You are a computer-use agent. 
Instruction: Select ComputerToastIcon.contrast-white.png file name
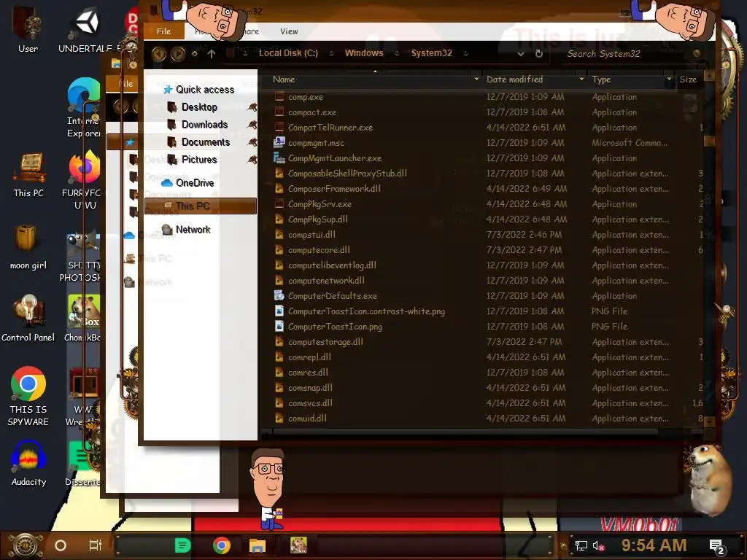pyautogui.click(x=366, y=311)
